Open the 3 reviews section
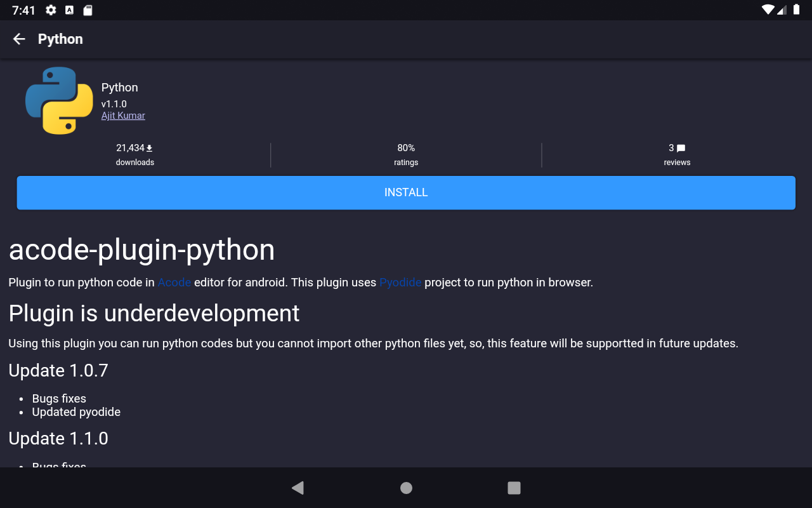Screen dimensions: 812x508 click(677, 154)
